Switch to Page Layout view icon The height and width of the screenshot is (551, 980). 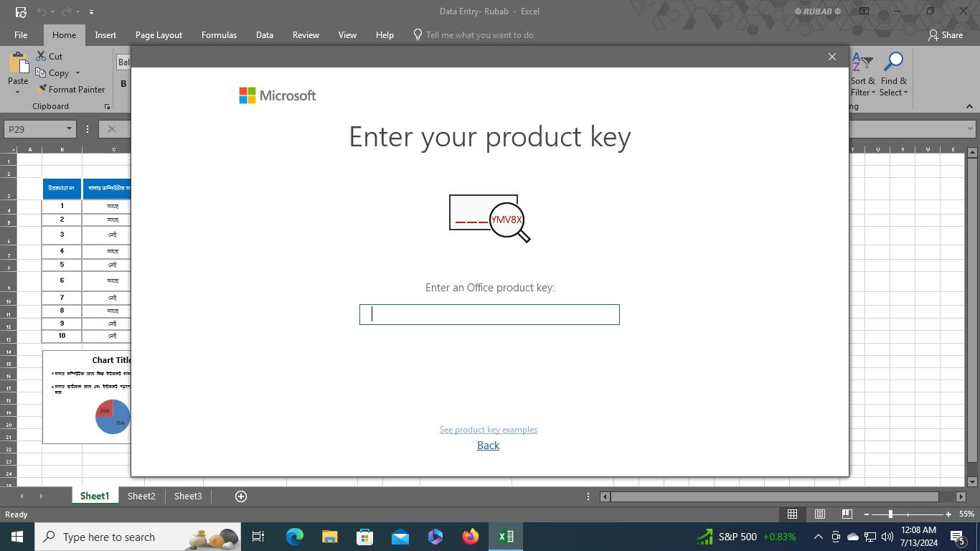click(x=819, y=514)
